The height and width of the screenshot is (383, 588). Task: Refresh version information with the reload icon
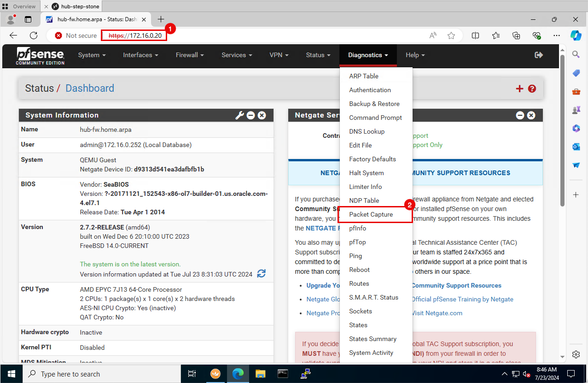pos(261,274)
